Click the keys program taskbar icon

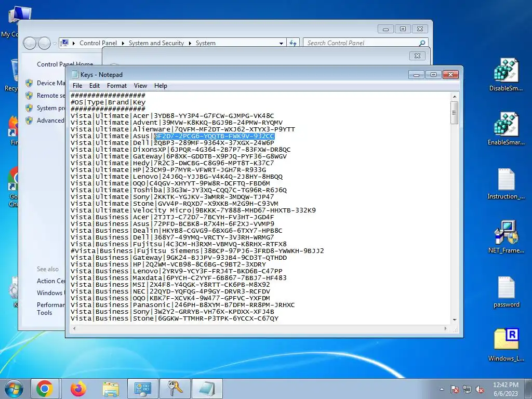pyautogui.click(x=175, y=389)
